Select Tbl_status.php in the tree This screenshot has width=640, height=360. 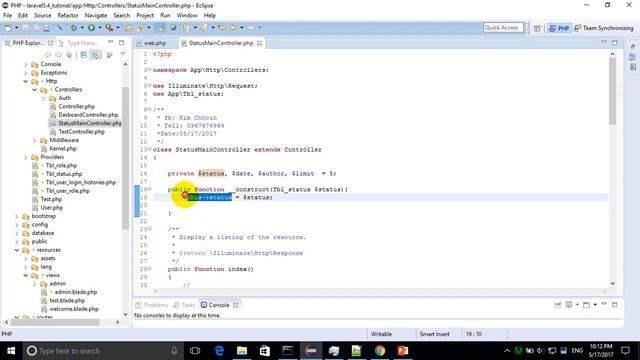[x=64, y=174]
